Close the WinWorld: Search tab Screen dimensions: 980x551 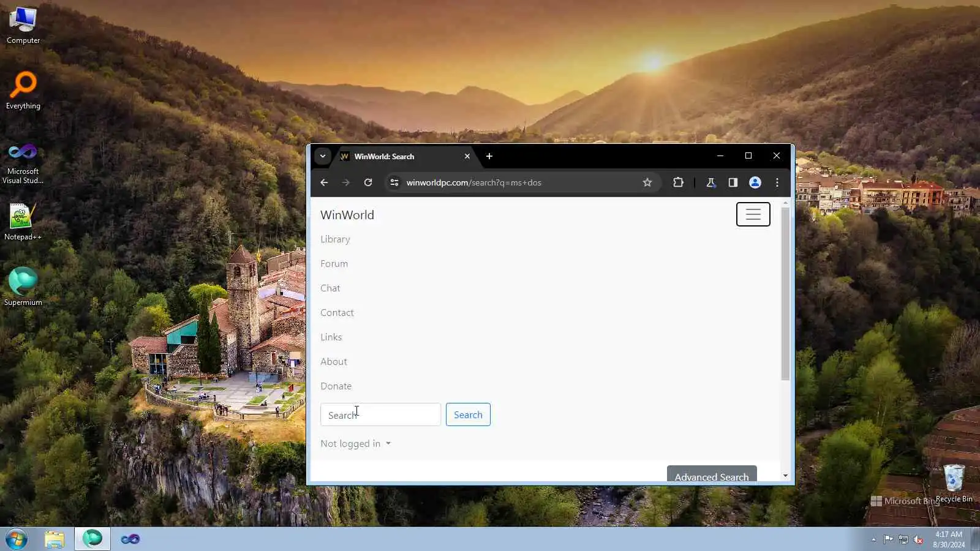[467, 156]
